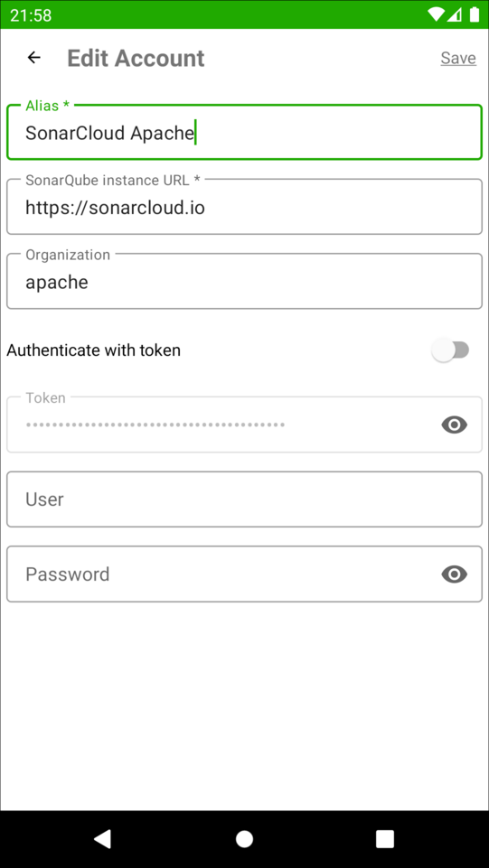Focus the Alias text field
The image size is (489, 868).
coord(244,132)
